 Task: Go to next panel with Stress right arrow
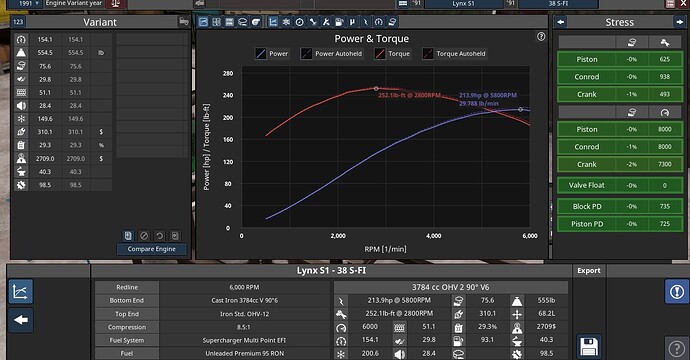click(678, 22)
